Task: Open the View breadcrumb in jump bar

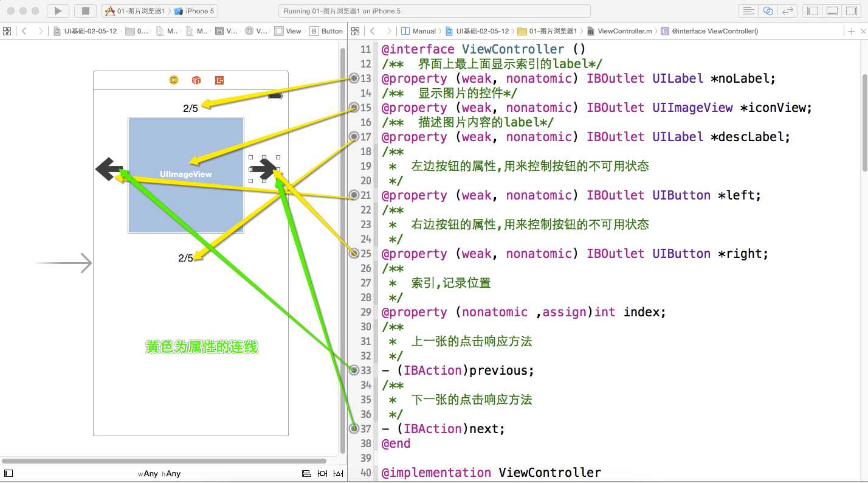Action: pyautogui.click(x=288, y=31)
